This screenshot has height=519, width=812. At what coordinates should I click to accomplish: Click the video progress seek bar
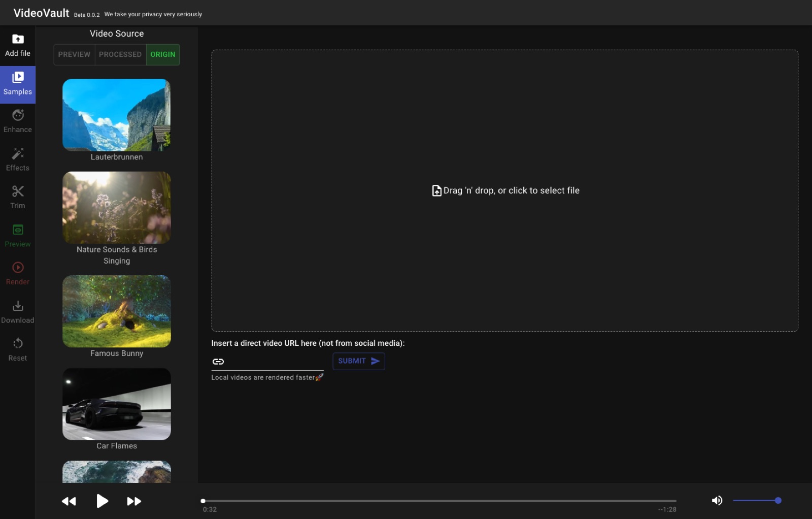439,501
